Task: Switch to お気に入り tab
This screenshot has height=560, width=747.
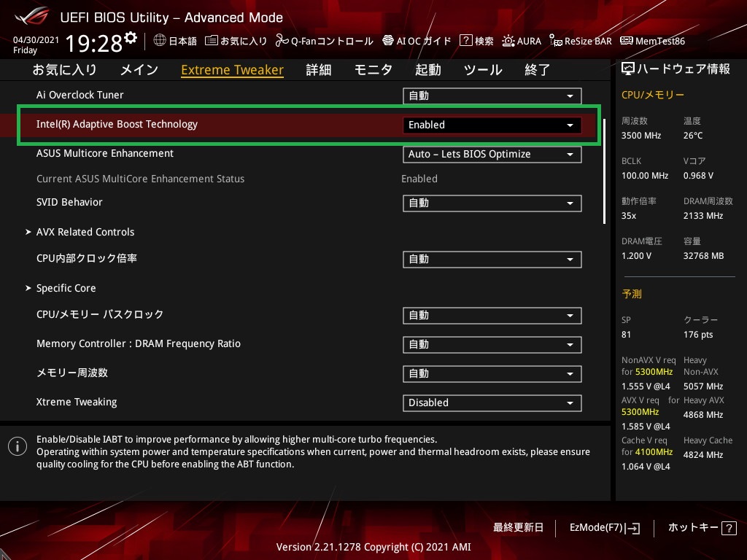Action: tap(65, 70)
